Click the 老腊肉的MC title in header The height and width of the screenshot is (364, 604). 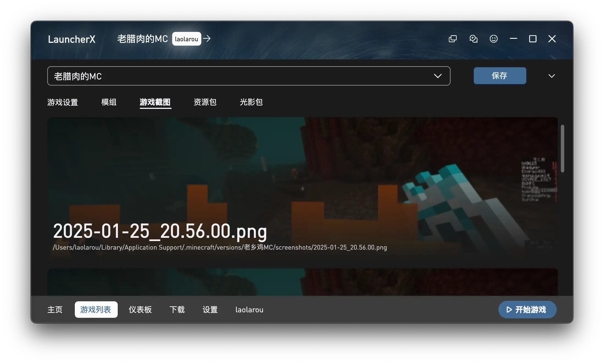(x=142, y=39)
